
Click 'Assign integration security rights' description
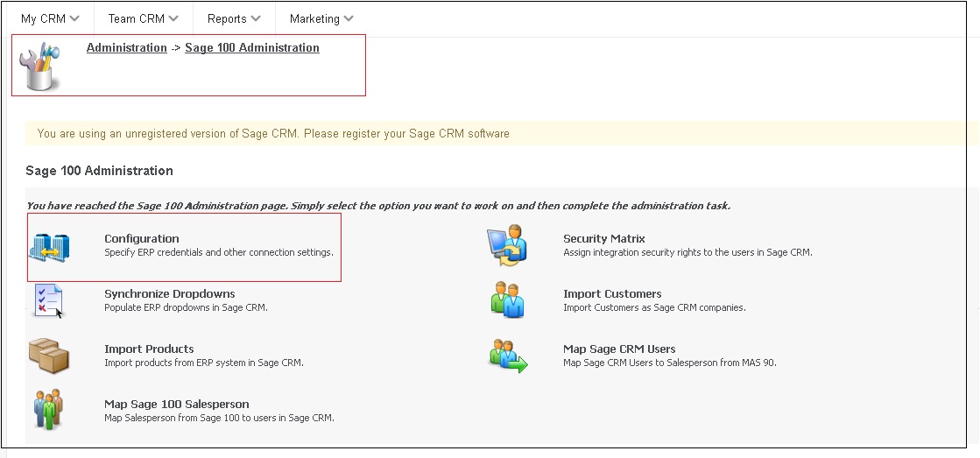[x=687, y=252]
